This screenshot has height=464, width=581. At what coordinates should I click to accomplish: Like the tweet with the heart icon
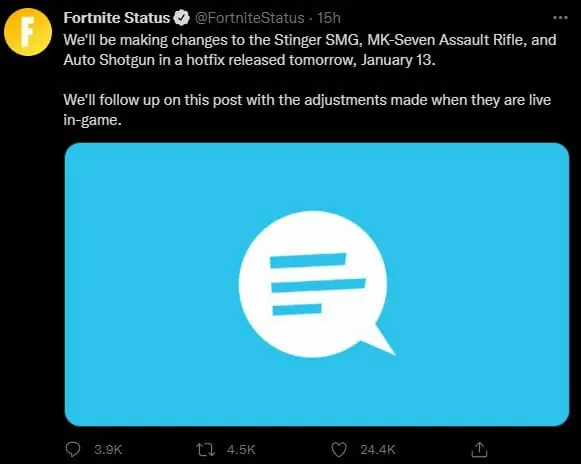[x=338, y=450]
